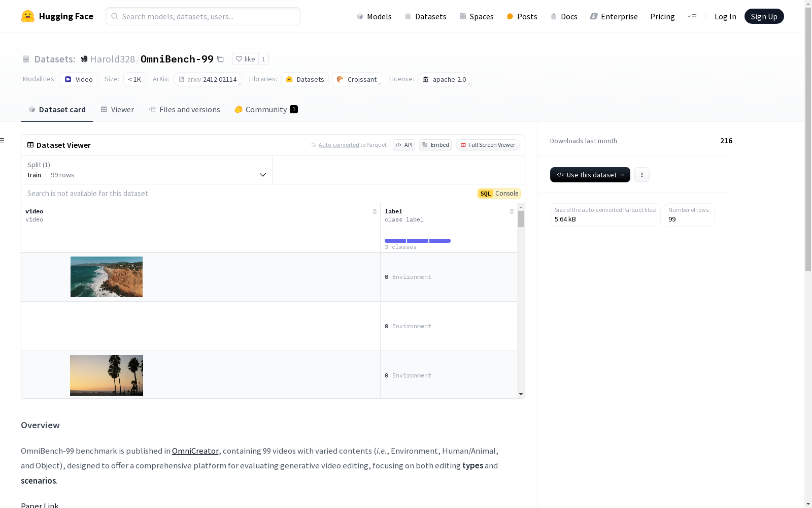Viewport: 812px width, 508px height.
Task: Open the Pricing page link
Action: 662,16
